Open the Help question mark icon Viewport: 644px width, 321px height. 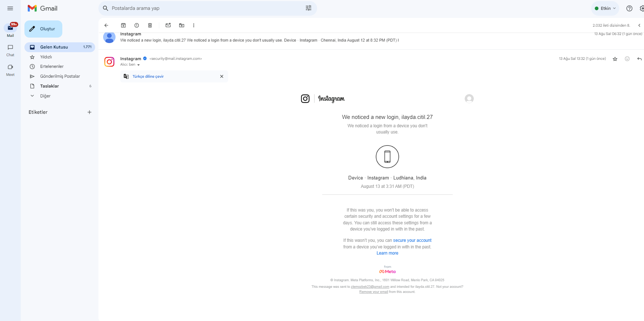tap(629, 8)
